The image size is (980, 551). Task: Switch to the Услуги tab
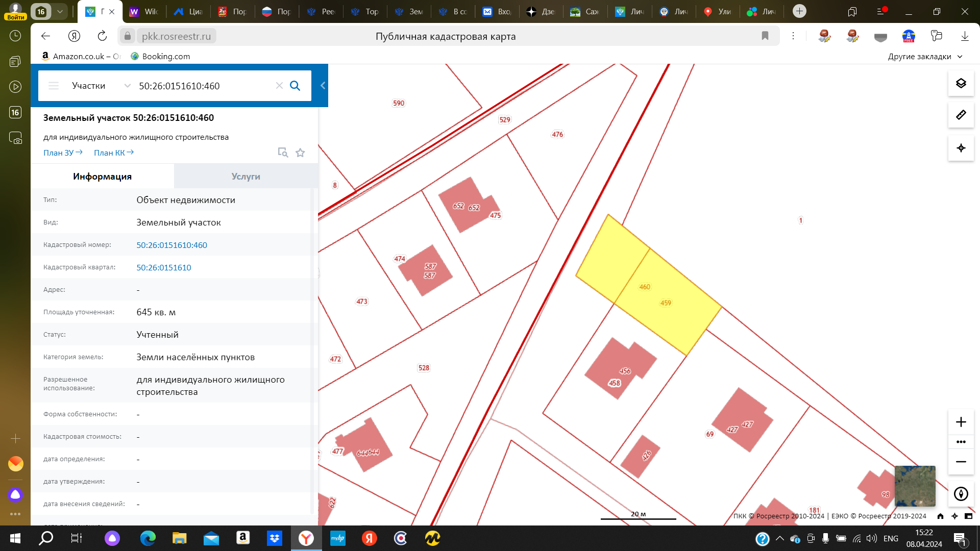click(x=246, y=177)
